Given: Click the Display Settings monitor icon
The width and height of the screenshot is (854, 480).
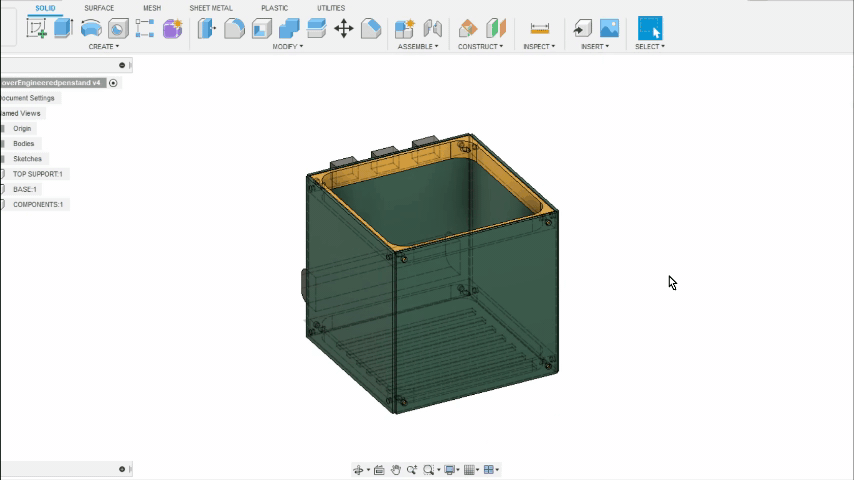Looking at the screenshot, I should (x=449, y=470).
